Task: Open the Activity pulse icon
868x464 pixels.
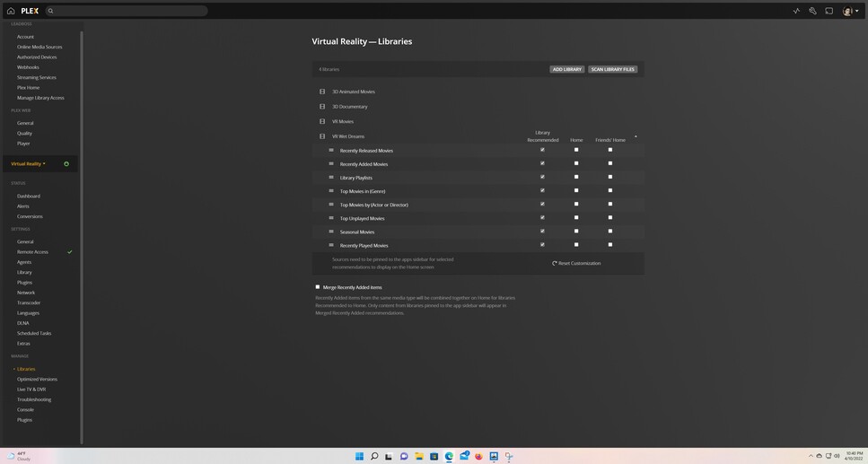Action: click(796, 11)
